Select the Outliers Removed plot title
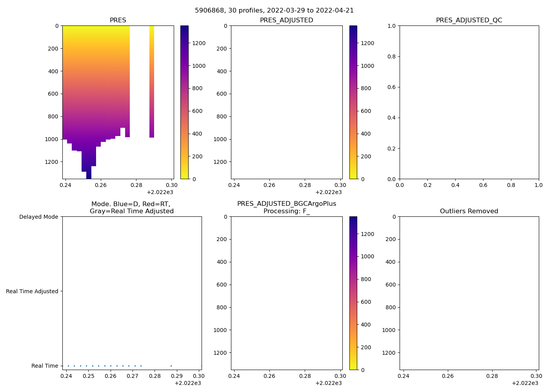Screen dimensions: 549x392 pyautogui.click(x=469, y=211)
